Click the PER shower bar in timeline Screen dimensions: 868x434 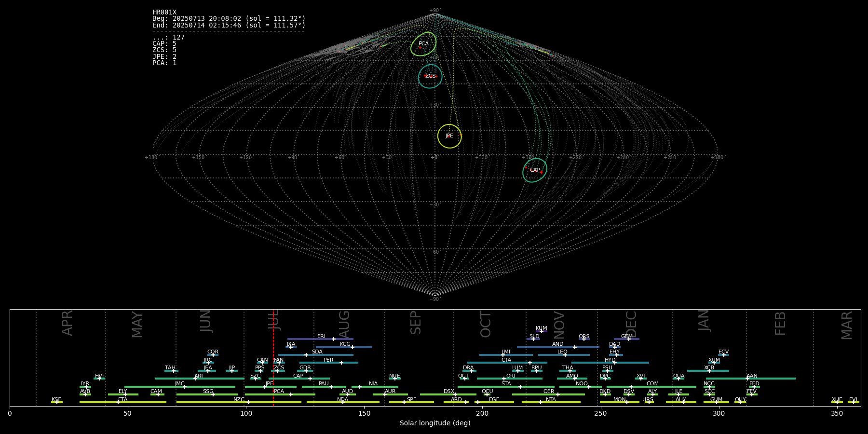coord(329,363)
